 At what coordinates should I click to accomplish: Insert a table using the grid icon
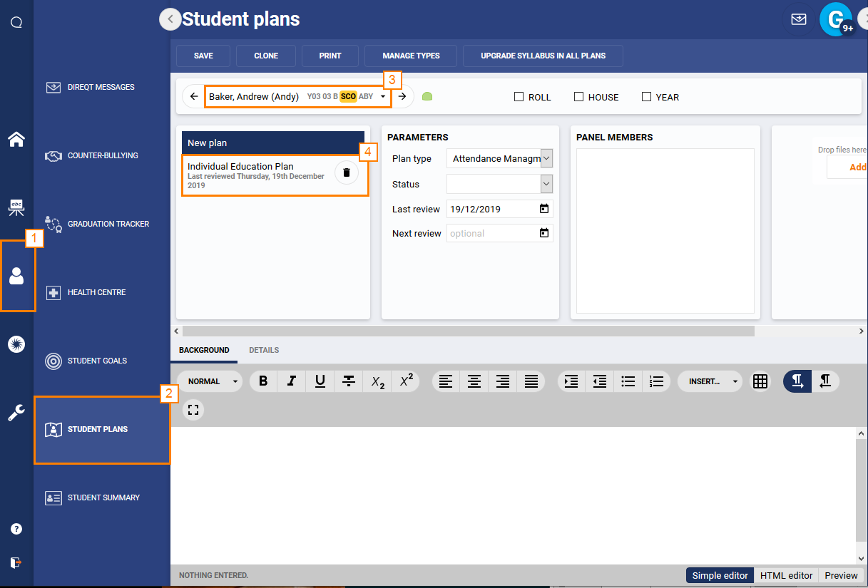point(760,381)
